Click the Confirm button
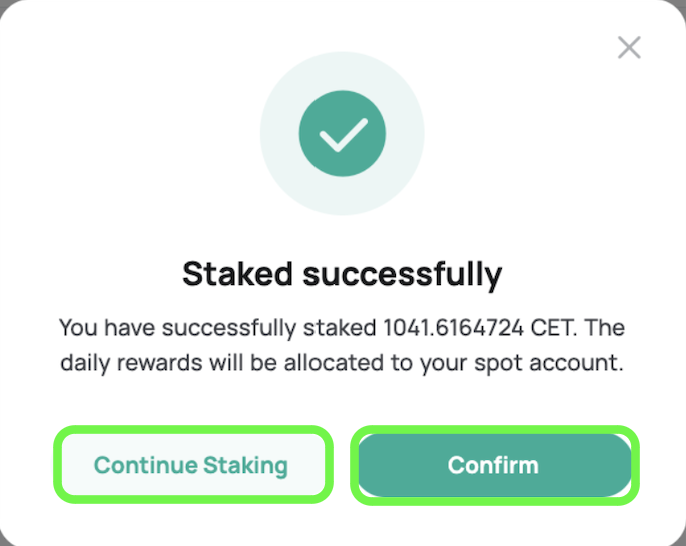The height and width of the screenshot is (546, 686). pos(495,465)
